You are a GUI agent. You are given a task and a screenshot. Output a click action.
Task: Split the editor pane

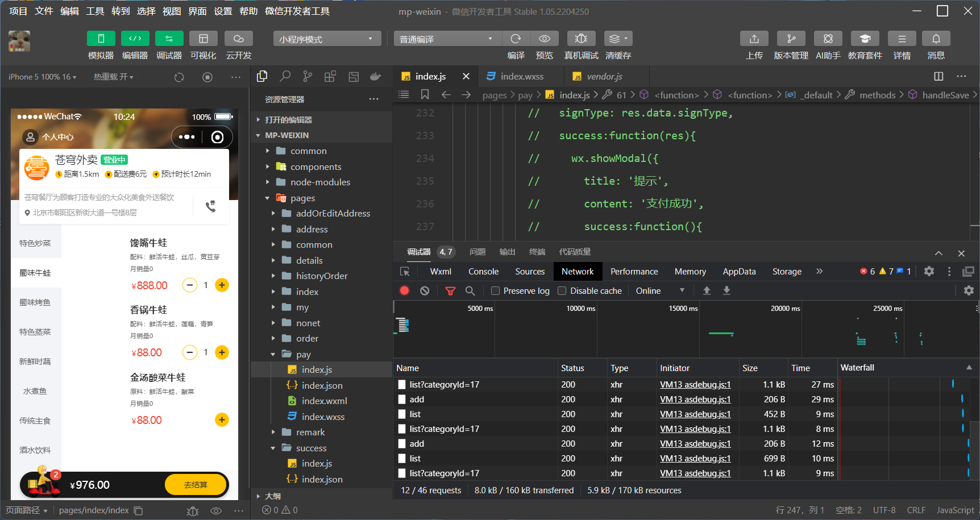pos(939,76)
